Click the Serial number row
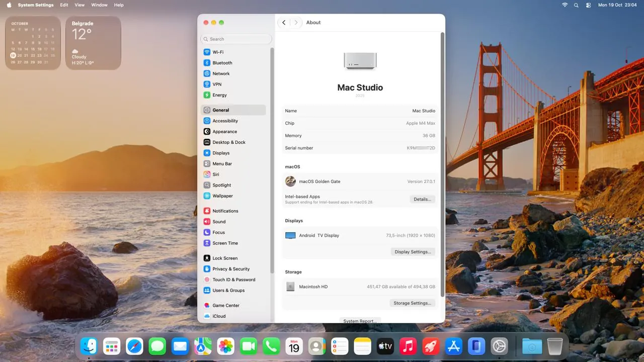The height and width of the screenshot is (362, 644). 360,148
